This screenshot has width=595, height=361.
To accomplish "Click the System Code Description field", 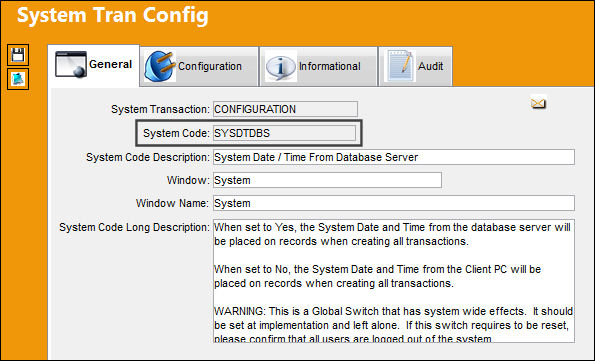I will [x=394, y=157].
